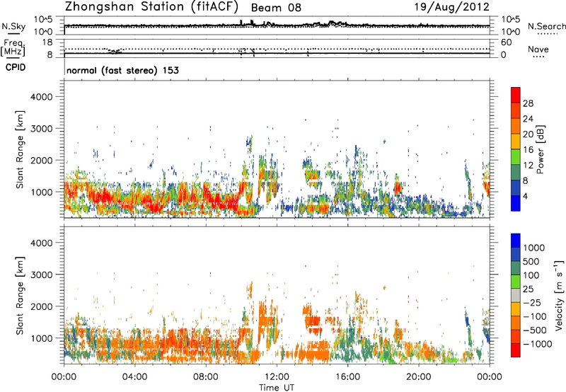Pick the blue Velocity segment above 1000
566x392 pixels.
(x=516, y=240)
